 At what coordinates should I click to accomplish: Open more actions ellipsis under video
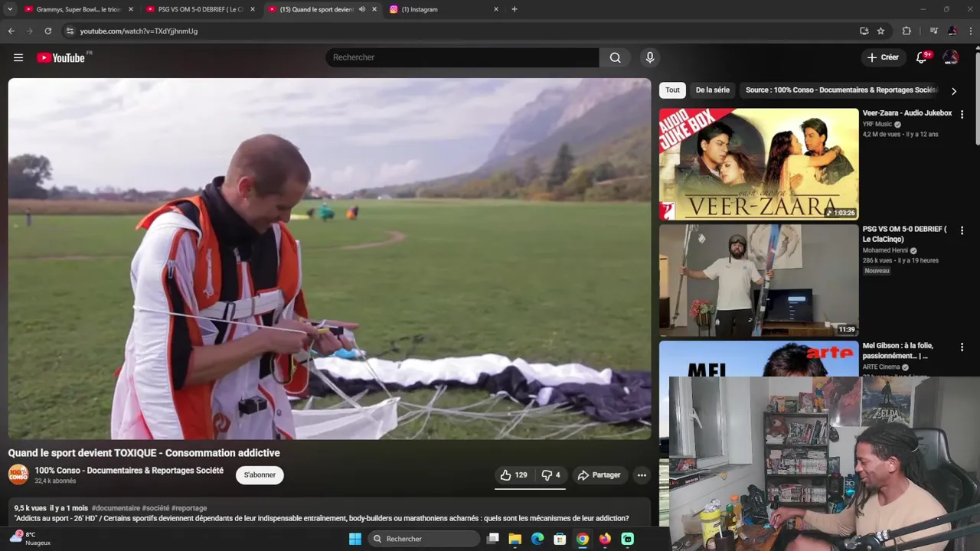[x=642, y=475]
